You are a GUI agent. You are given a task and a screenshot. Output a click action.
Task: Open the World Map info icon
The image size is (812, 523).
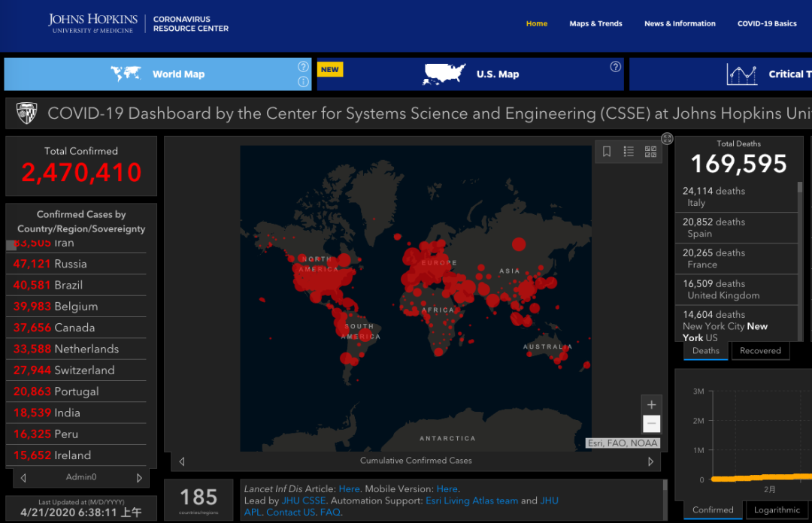[304, 82]
